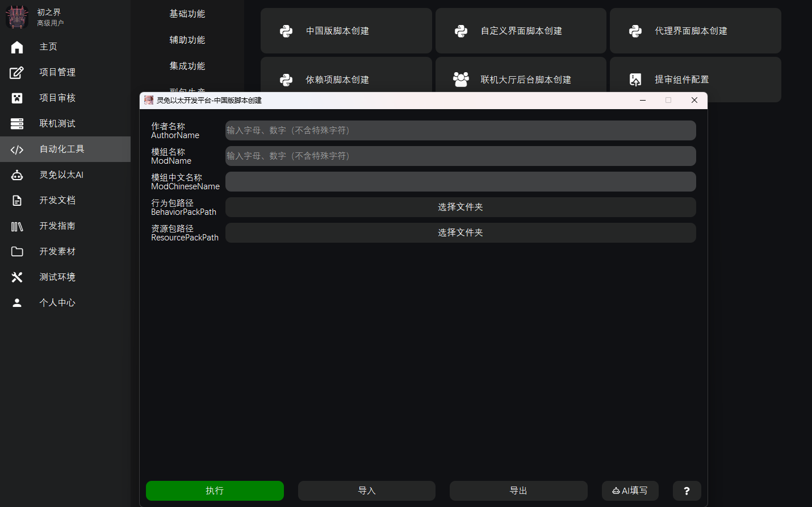Open help with the question mark button
The width and height of the screenshot is (812, 507).
point(687,491)
